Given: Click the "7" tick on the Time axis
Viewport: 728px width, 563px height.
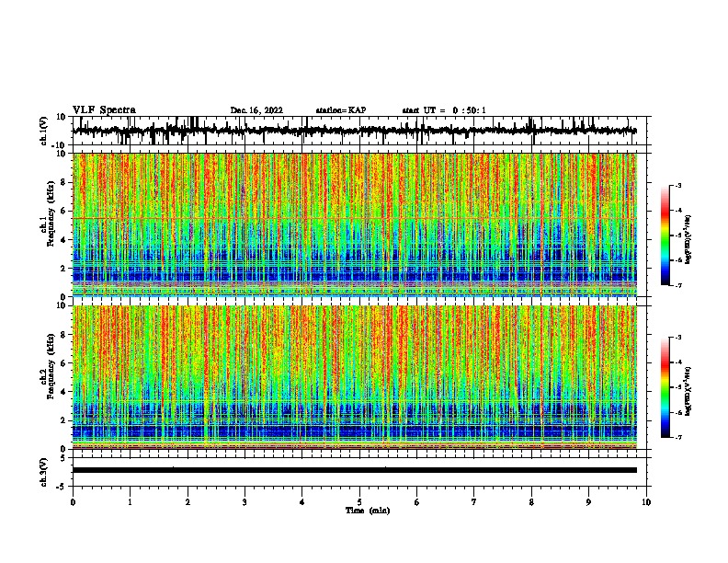Looking at the screenshot, I should [473, 502].
